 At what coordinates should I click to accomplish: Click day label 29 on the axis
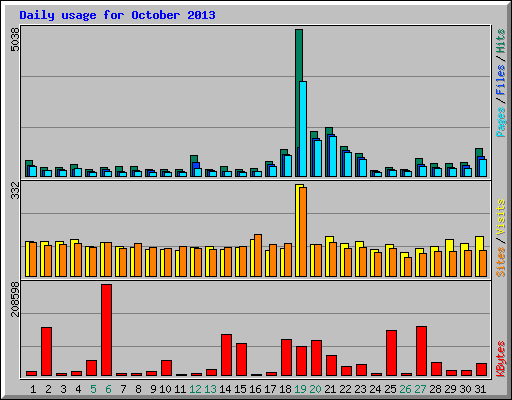[x=450, y=389]
